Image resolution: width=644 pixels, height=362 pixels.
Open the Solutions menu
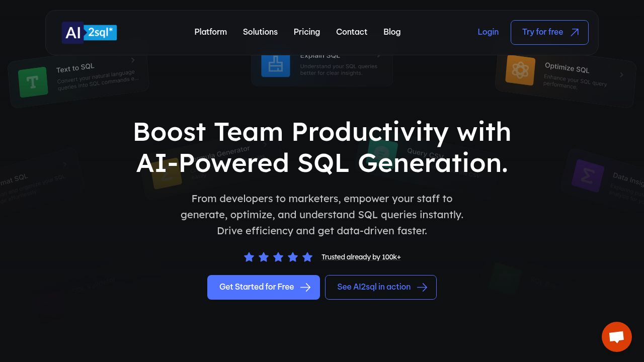coord(260,32)
